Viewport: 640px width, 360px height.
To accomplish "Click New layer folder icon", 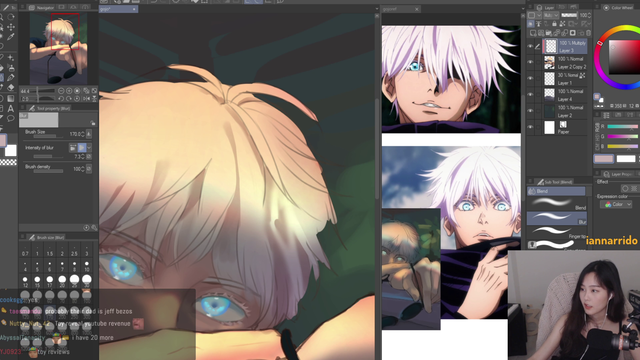I will [549, 33].
